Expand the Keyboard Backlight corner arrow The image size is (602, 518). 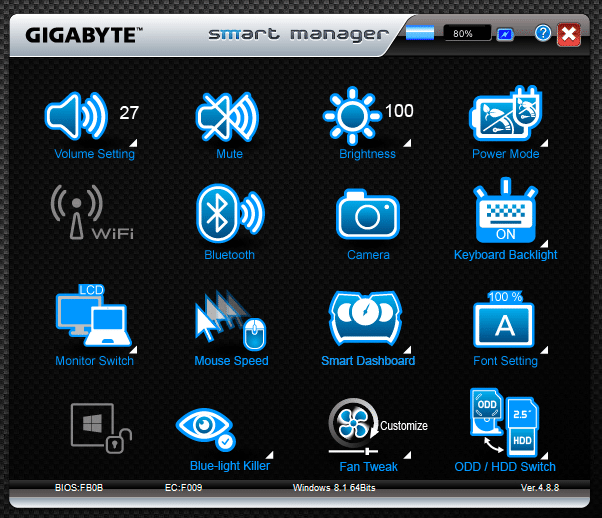click(x=544, y=244)
